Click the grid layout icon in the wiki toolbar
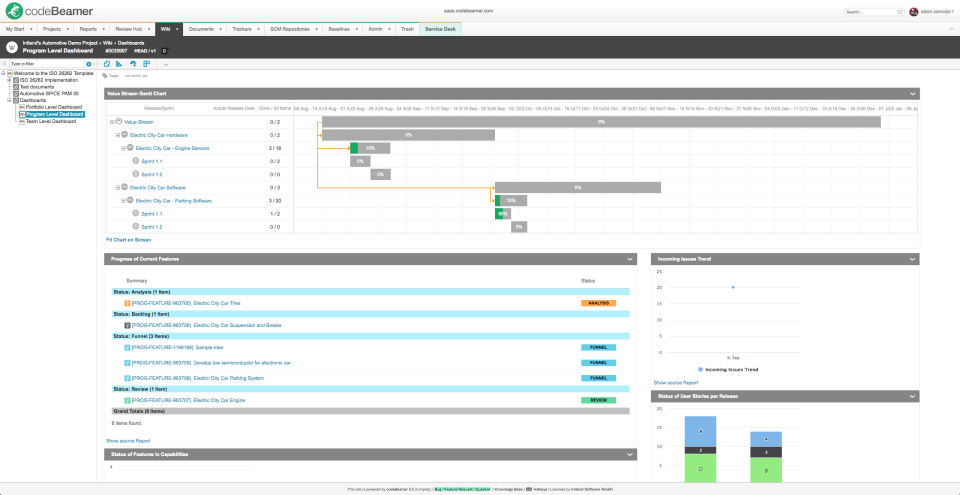This screenshot has height=495, width=960. pos(146,64)
